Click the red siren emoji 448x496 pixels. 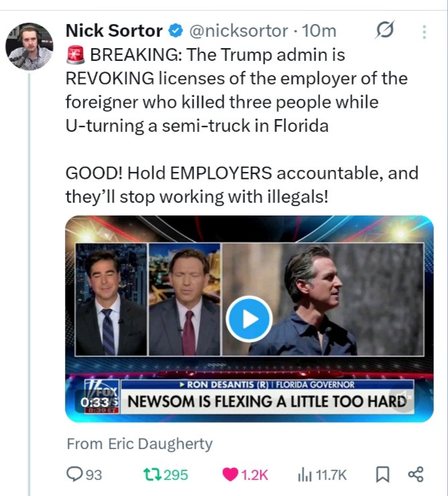pos(74,55)
